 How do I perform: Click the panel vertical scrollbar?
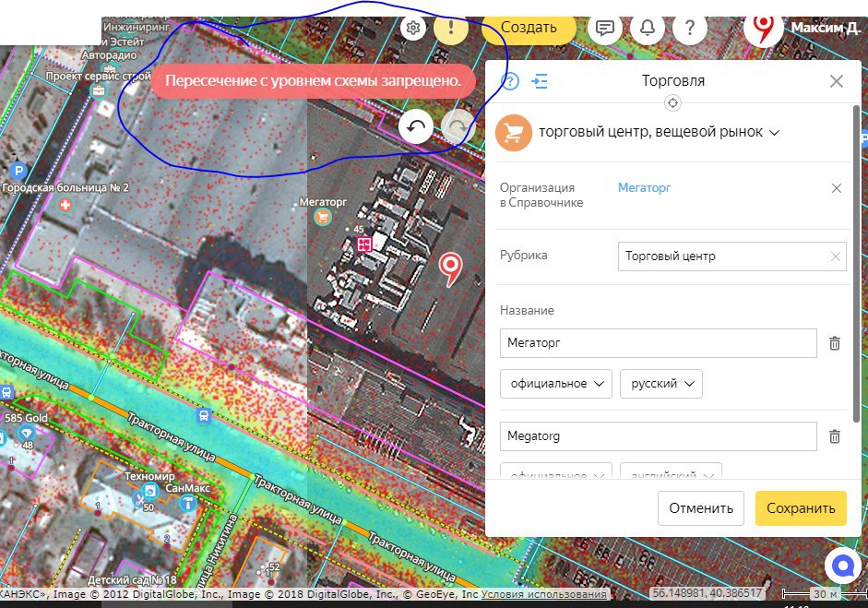856,263
